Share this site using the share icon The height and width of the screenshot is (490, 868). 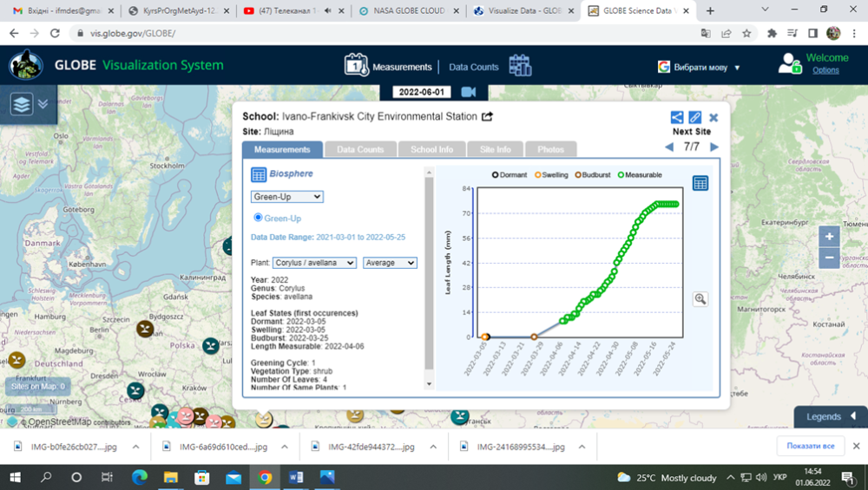pyautogui.click(x=677, y=117)
